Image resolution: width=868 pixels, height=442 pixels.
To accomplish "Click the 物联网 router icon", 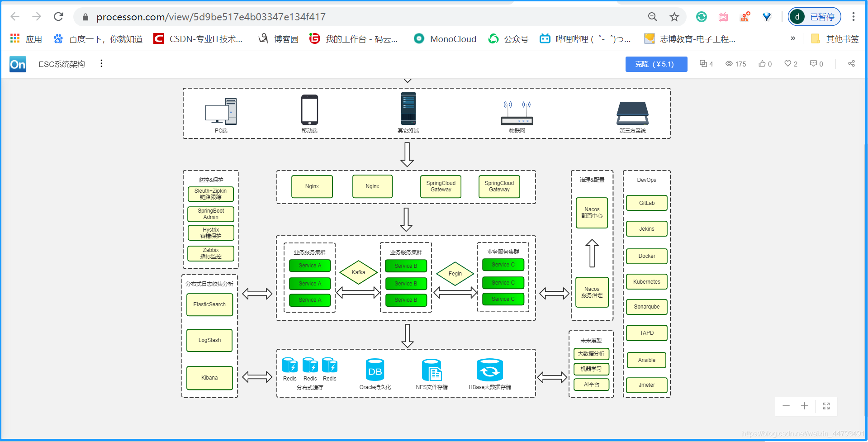I will 517,113.
